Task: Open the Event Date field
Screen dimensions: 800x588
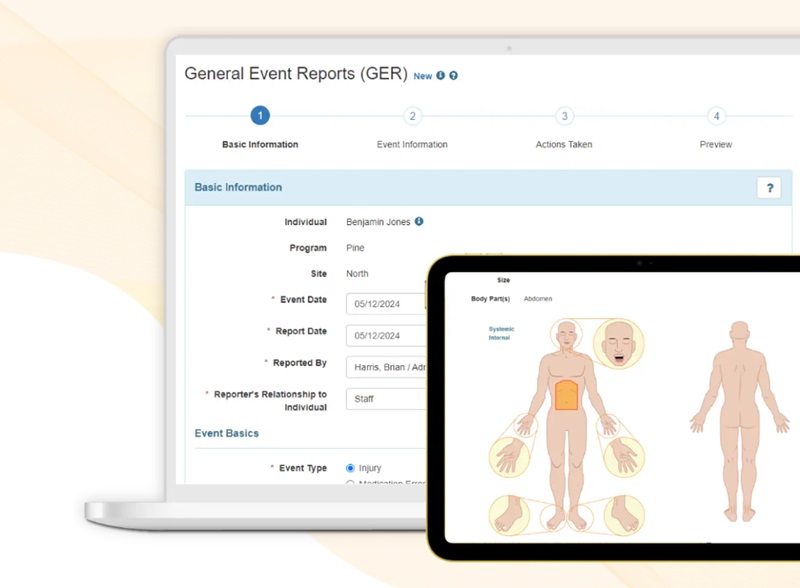Action: pos(386,304)
